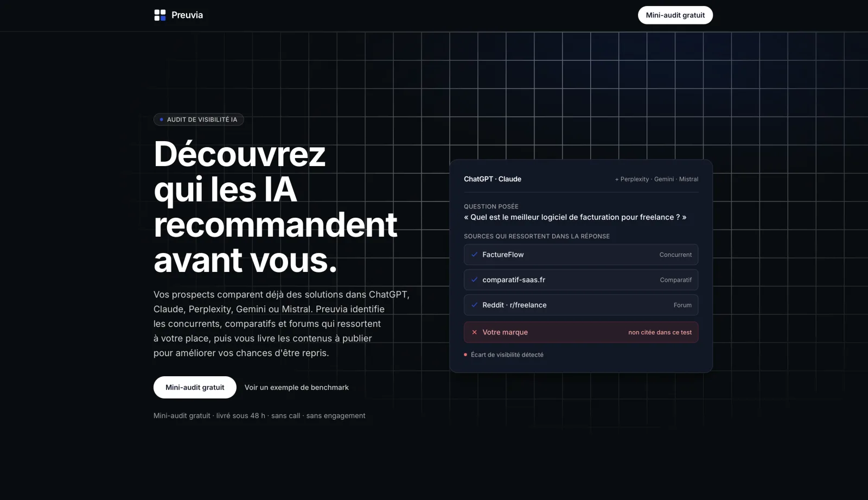Click the QUESTION POSÉE label
868x500 pixels.
point(491,206)
